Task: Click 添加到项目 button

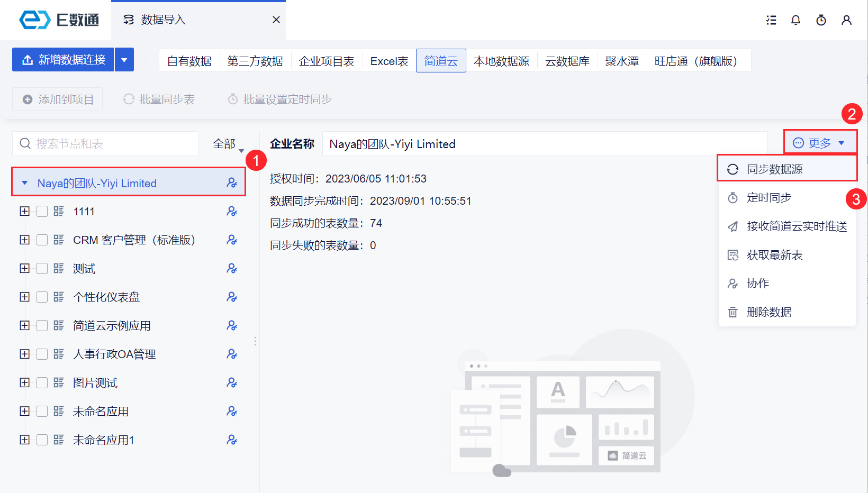Action: pos(58,99)
